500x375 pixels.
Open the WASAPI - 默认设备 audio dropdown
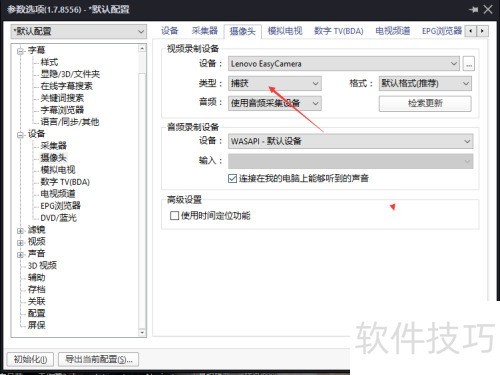(x=350, y=141)
